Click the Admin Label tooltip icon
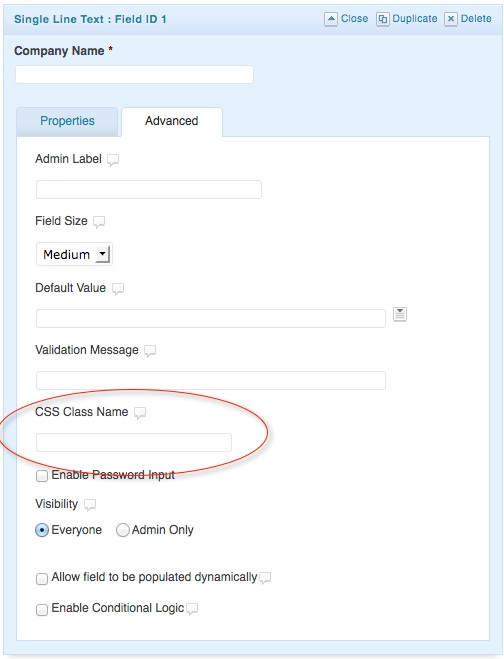This screenshot has height=659, width=504. [113, 160]
